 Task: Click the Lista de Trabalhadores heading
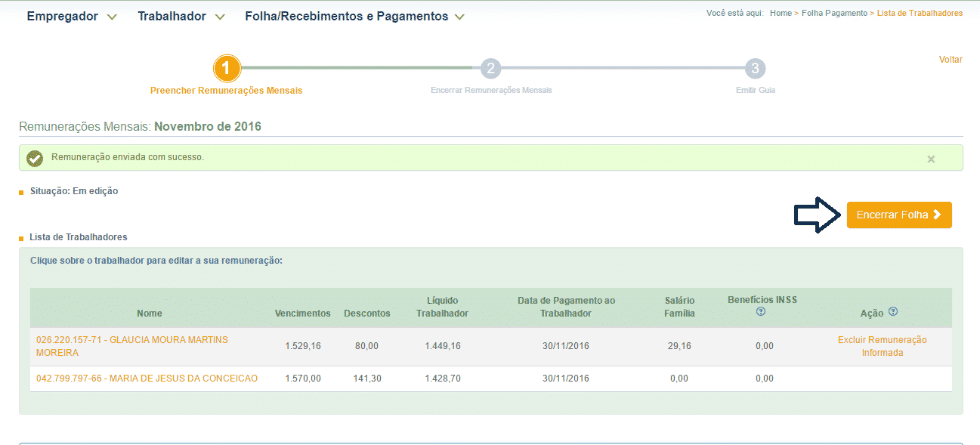coord(79,237)
